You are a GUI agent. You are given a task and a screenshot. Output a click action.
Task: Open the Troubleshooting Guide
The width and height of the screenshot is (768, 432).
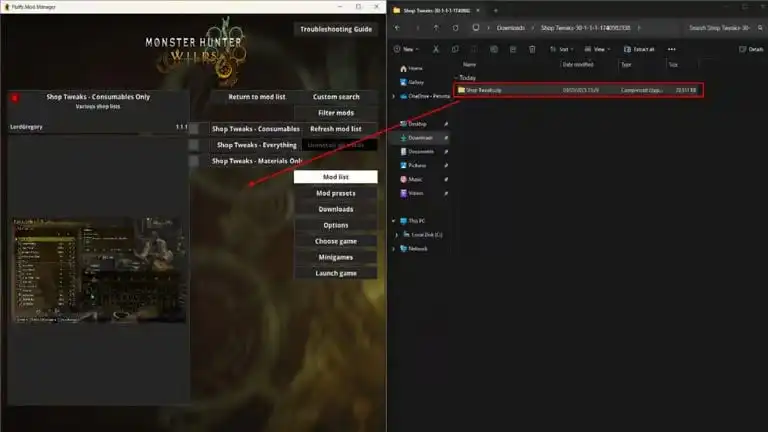click(336, 29)
